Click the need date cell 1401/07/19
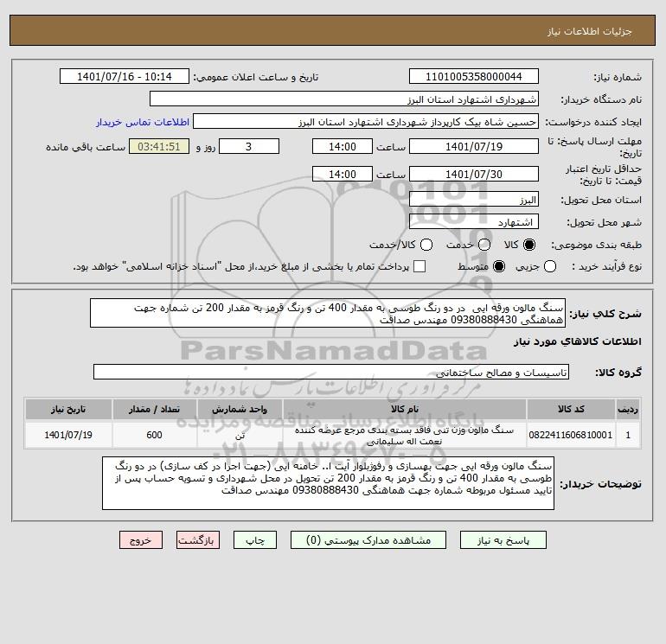The width and height of the screenshot is (666, 644). [x=68, y=435]
